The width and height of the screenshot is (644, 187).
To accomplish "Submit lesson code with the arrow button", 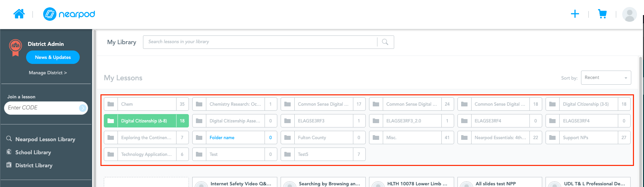I will click(82, 108).
